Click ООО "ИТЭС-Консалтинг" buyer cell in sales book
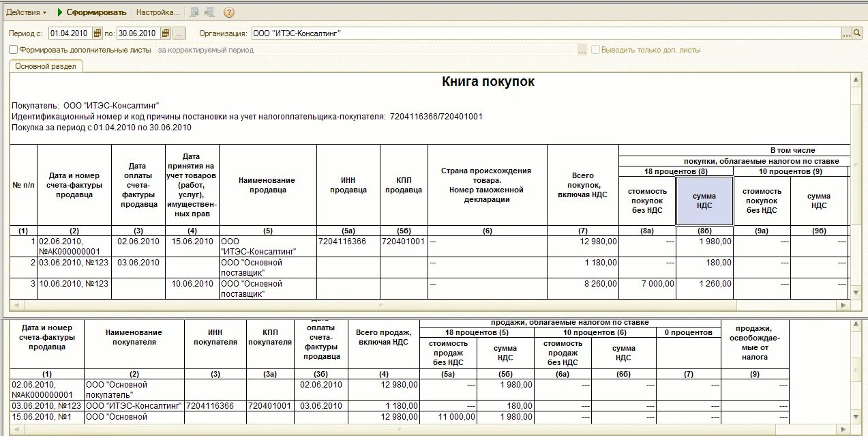 tap(134, 406)
